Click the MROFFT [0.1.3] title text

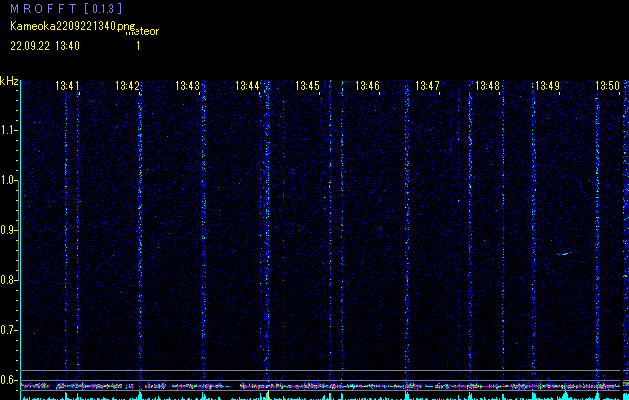tap(66, 8)
